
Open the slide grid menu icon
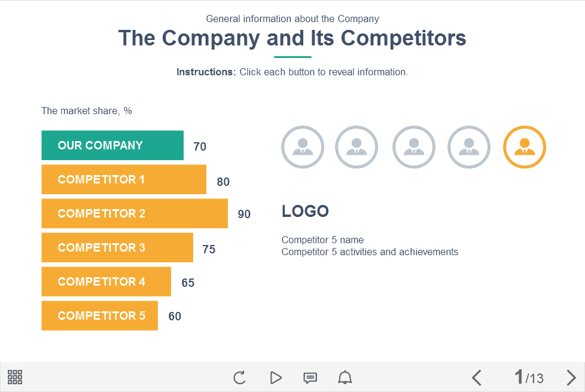point(15,377)
